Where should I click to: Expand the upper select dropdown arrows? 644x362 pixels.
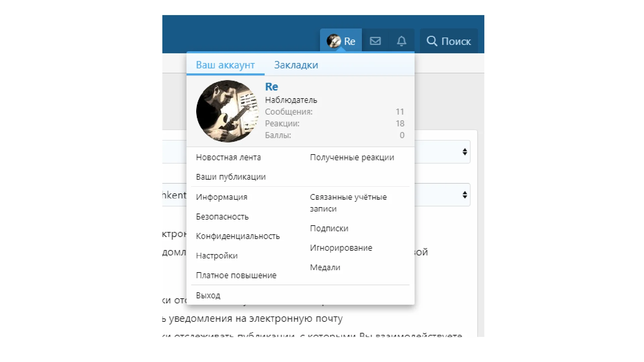click(x=465, y=152)
